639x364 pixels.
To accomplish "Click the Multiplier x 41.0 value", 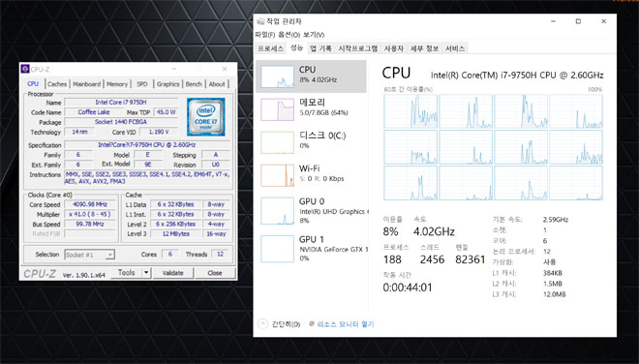I will click(x=90, y=214).
